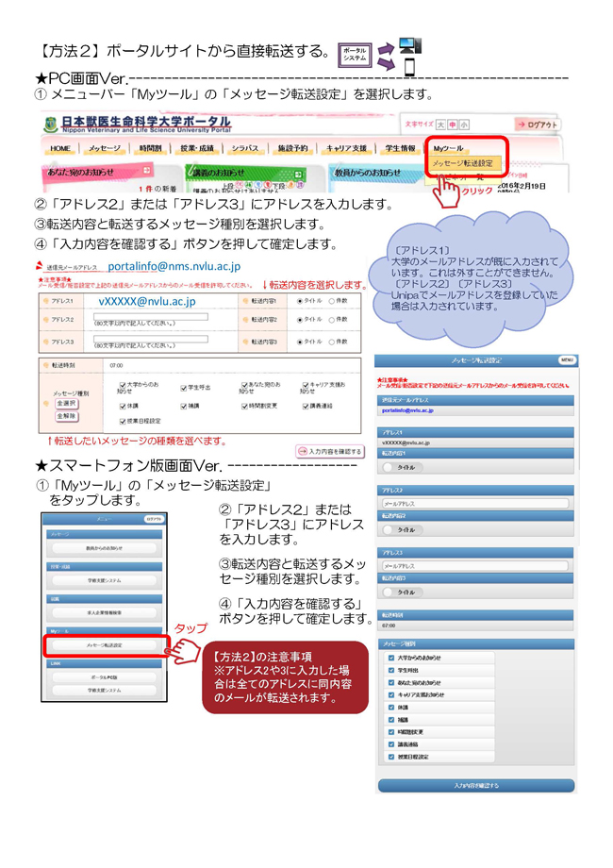The image size is (613, 868).
Task: Expand the 講義のお知らせ panel icon
Action: pyautogui.click(x=299, y=174)
